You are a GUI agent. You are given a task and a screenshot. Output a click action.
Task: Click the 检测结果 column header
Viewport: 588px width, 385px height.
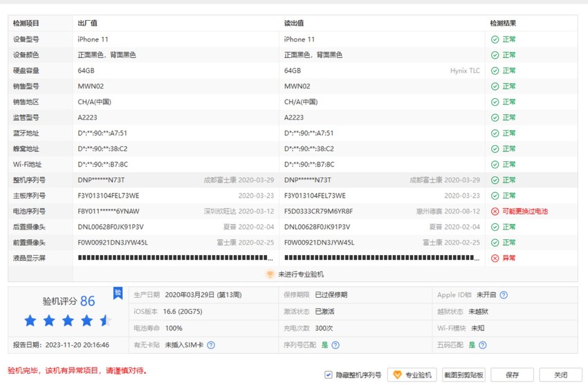pos(503,24)
